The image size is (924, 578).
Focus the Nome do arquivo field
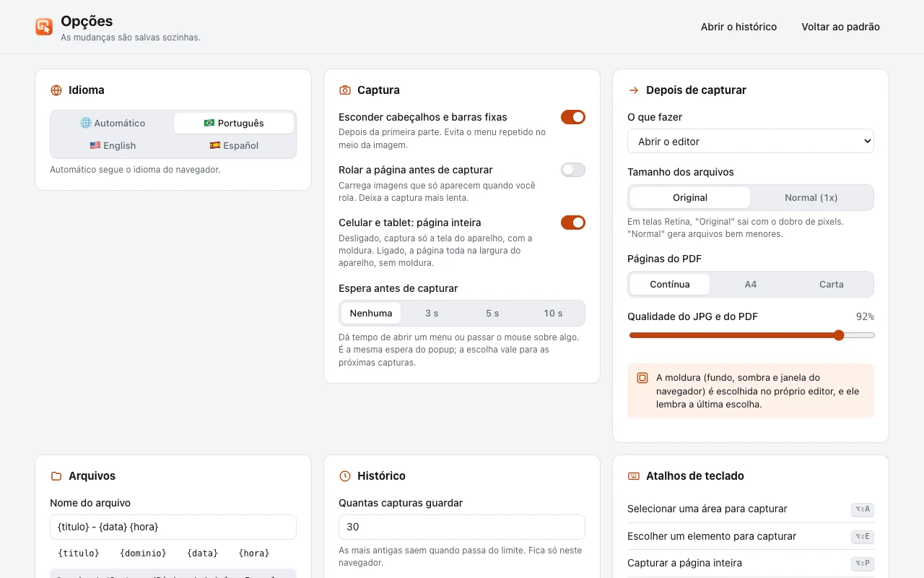173,527
